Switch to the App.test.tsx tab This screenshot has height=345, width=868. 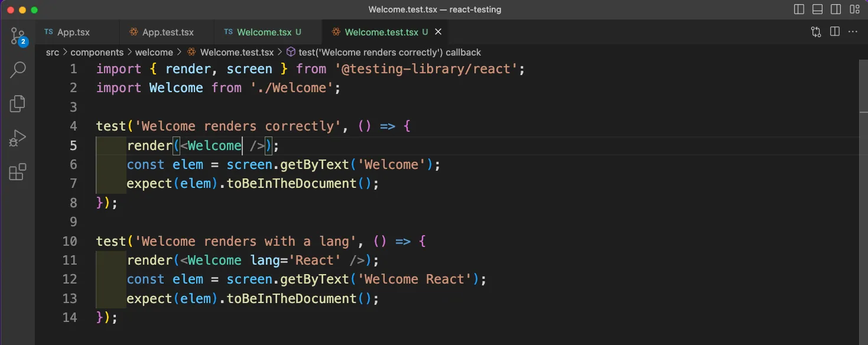tap(168, 32)
